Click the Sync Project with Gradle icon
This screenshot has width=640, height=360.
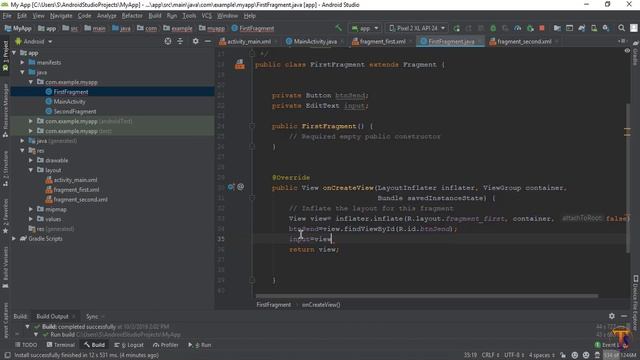pos(582,28)
